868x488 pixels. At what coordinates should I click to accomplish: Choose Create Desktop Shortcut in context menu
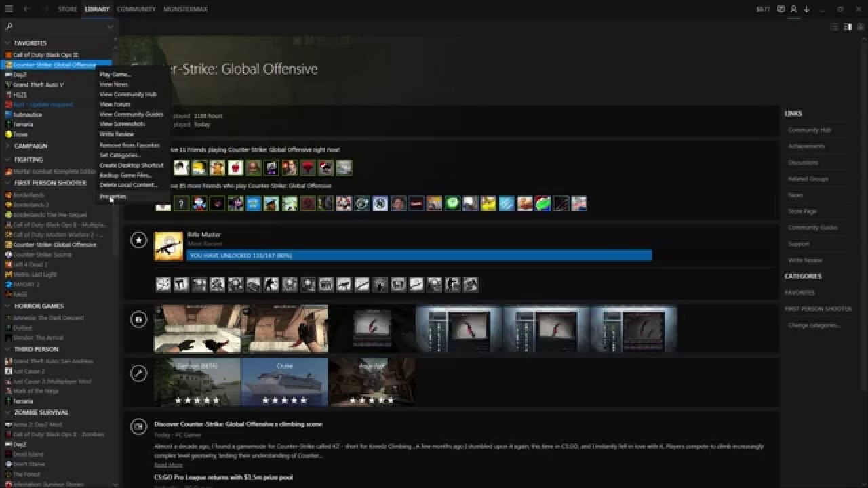pyautogui.click(x=132, y=165)
